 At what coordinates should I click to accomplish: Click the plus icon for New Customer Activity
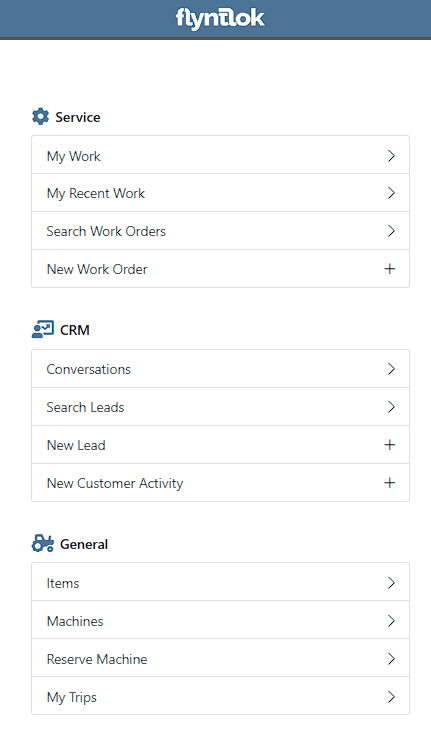(389, 483)
